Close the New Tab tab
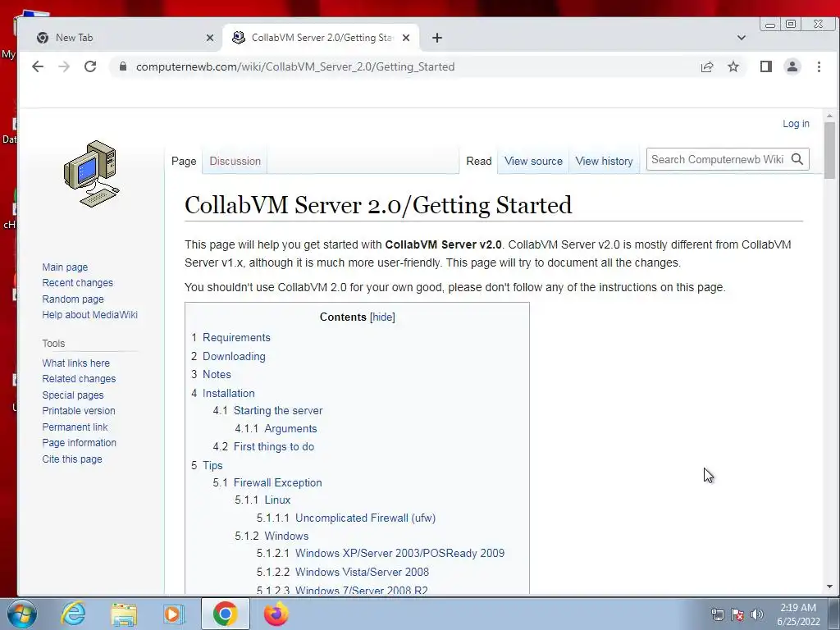The width and height of the screenshot is (840, 630). pyautogui.click(x=210, y=38)
